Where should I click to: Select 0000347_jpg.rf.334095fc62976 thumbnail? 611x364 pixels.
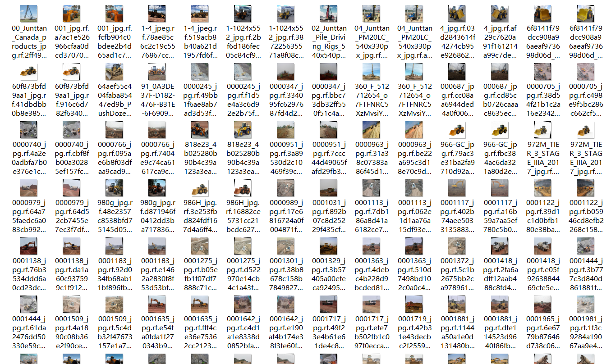tap(286, 72)
